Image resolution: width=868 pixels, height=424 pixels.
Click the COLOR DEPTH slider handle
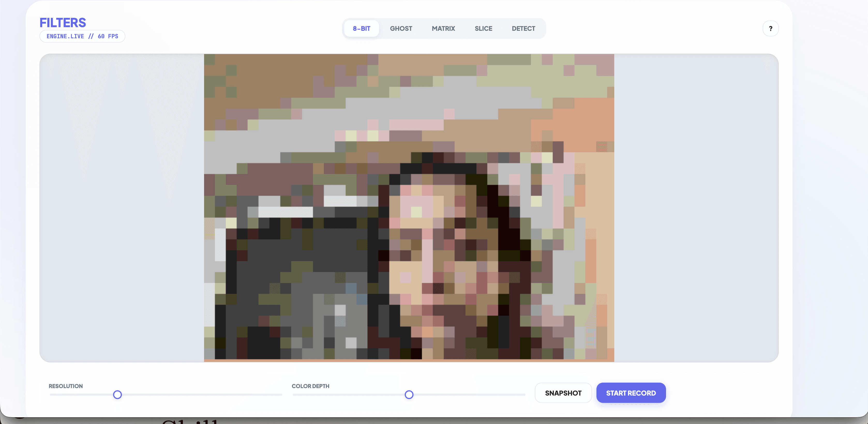pos(409,394)
